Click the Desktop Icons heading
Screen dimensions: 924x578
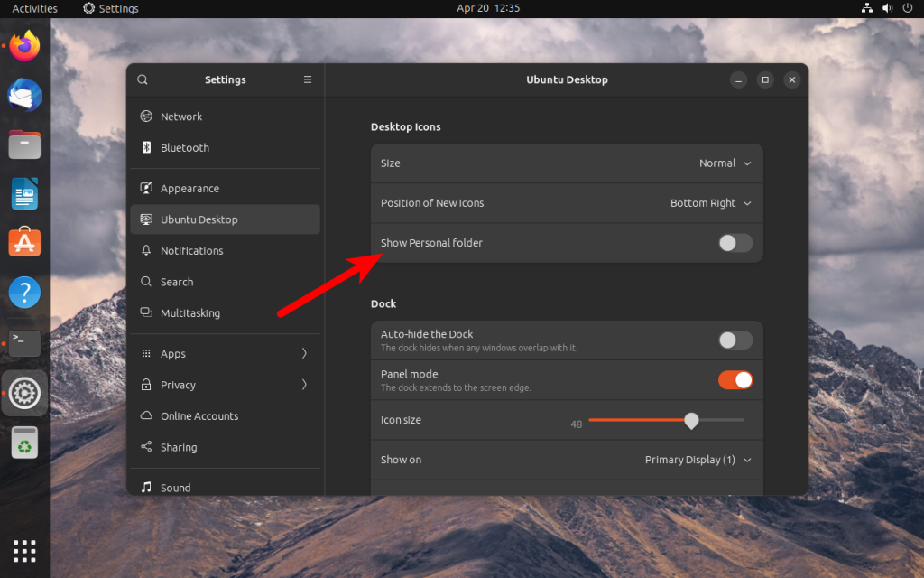tap(405, 126)
